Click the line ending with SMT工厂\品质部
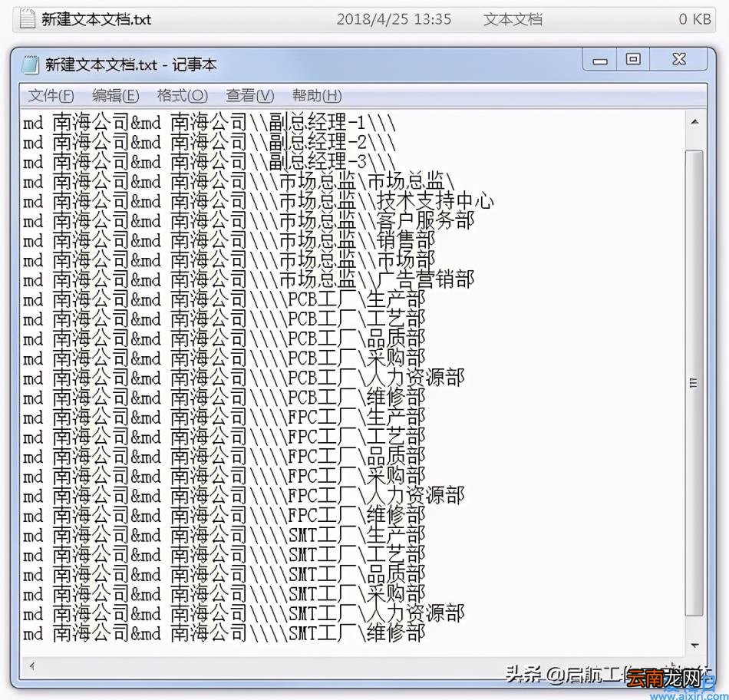Screen dimensions: 729x700 [x=225, y=576]
